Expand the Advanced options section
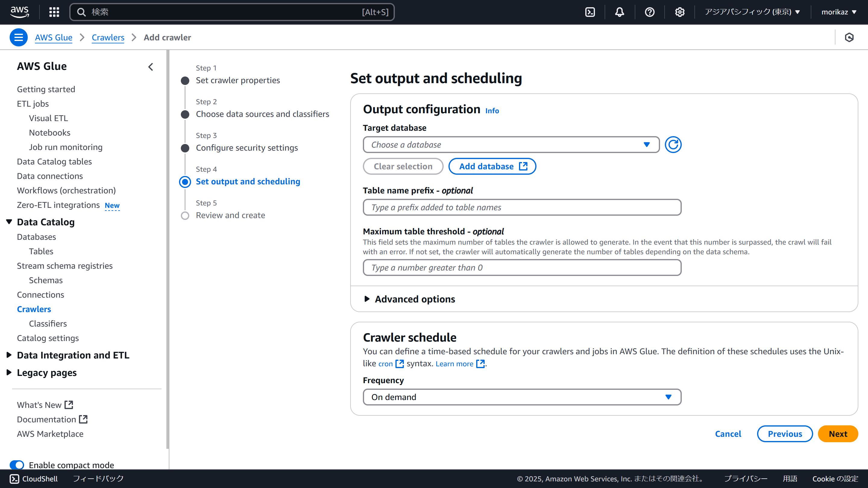Image resolution: width=868 pixels, height=488 pixels. [414, 299]
